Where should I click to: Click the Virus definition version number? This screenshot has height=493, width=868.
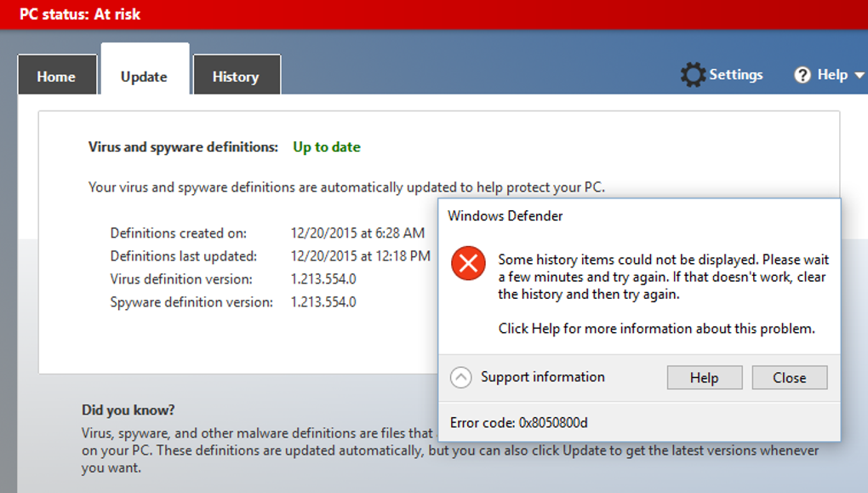[323, 278]
